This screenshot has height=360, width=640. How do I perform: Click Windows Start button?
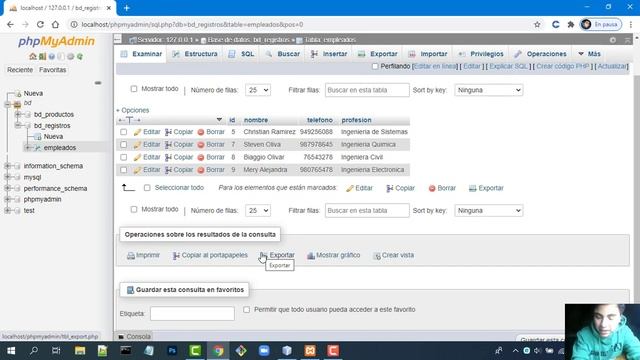(11, 351)
